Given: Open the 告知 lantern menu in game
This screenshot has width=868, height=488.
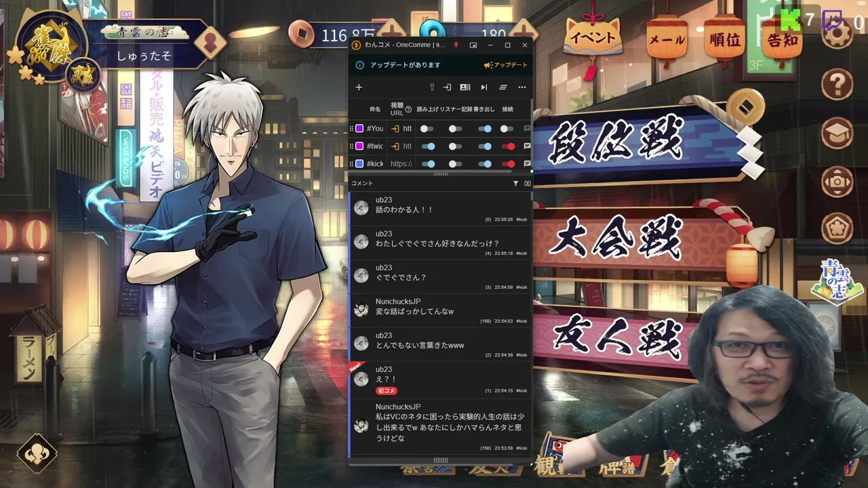Looking at the screenshot, I should tap(781, 40).
